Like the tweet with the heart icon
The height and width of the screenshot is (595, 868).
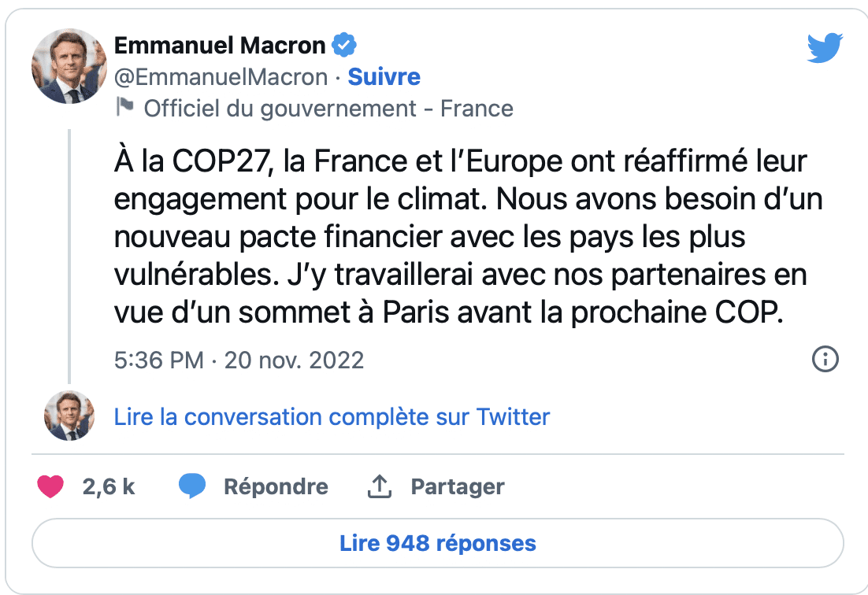pyautogui.click(x=50, y=486)
